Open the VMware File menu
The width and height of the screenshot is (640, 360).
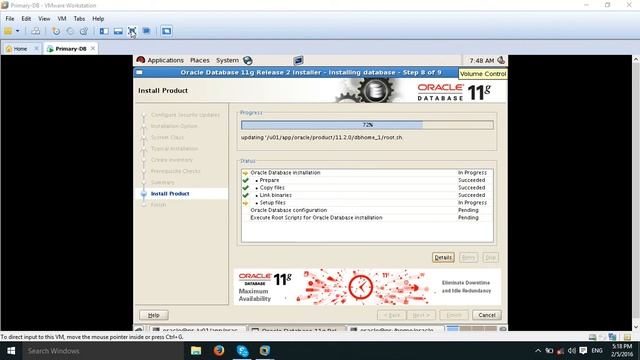click(10, 19)
